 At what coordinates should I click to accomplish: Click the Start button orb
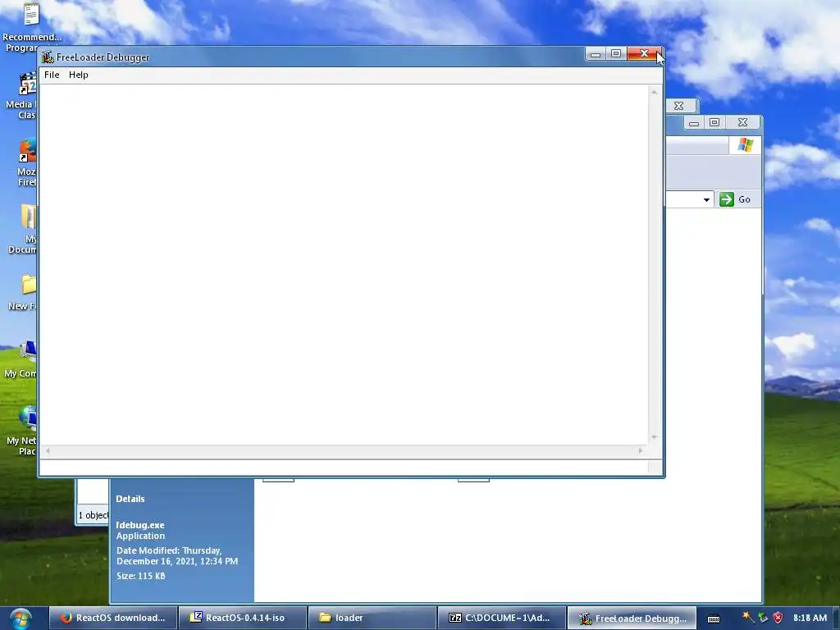21,619
